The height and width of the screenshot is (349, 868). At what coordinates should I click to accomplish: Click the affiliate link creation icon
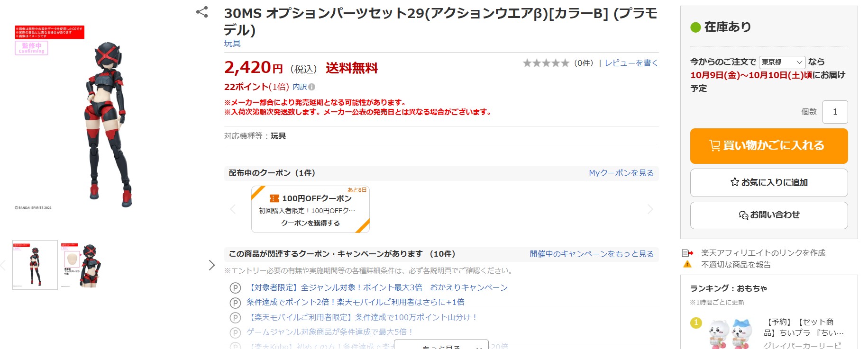click(687, 253)
